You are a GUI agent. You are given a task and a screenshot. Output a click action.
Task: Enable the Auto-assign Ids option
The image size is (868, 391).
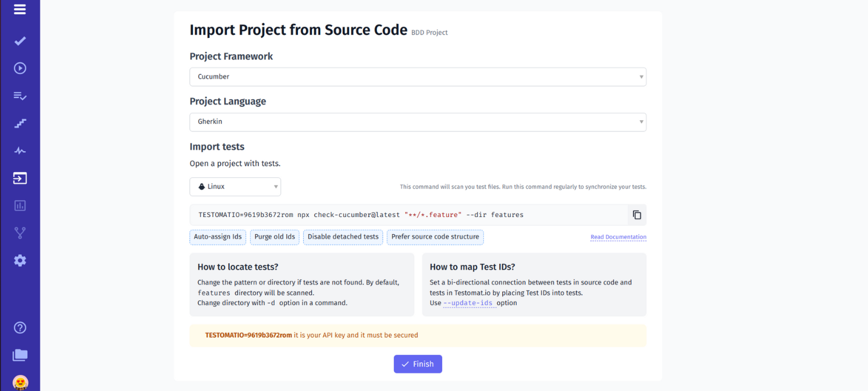pos(218,237)
